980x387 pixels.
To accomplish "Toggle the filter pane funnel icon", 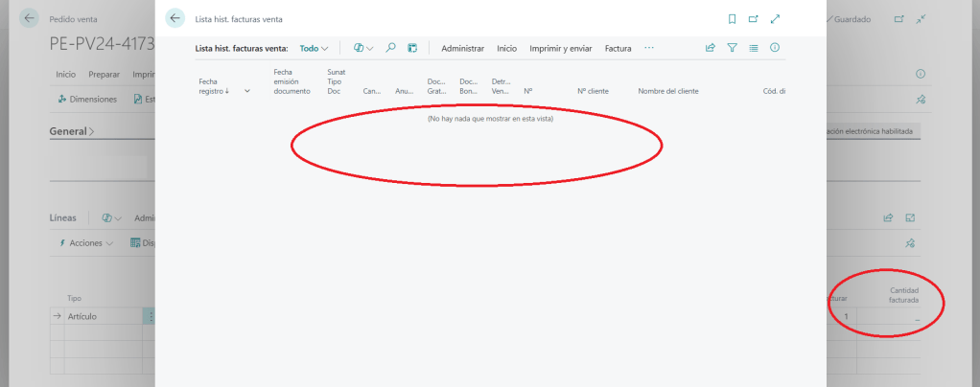I will point(733,48).
